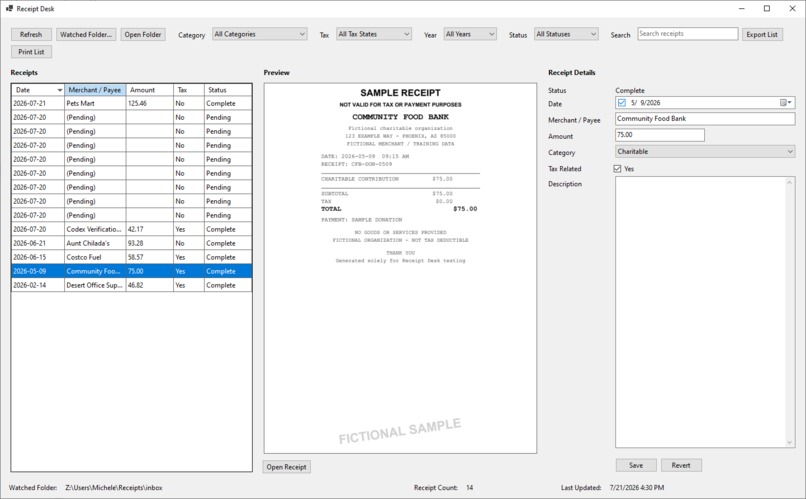The image size is (806, 499).
Task: Open the calendar picker icon in Date field
Action: pyautogui.click(x=786, y=103)
